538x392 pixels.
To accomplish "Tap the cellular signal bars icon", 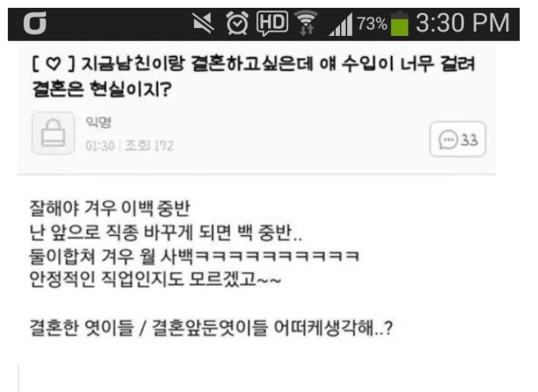I will (x=341, y=24).
